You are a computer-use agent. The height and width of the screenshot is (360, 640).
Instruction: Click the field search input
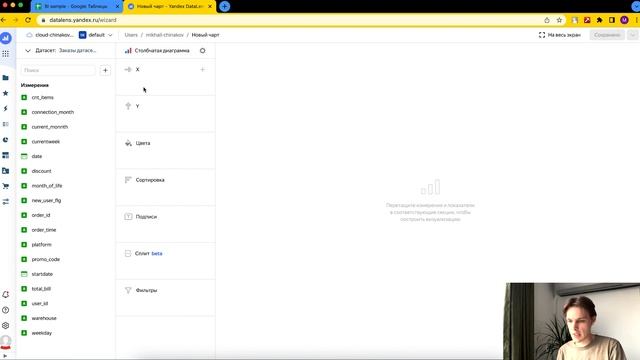[x=58, y=70]
